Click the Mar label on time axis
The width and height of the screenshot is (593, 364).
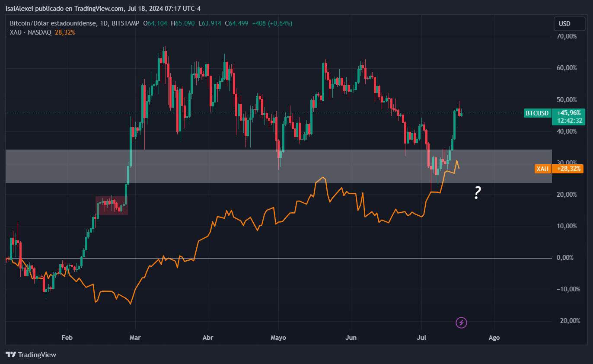(x=135, y=338)
